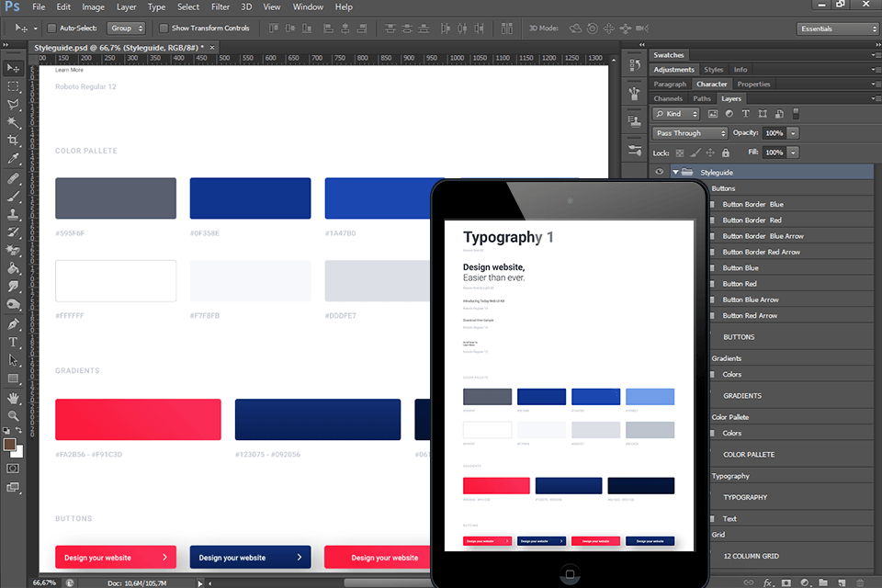This screenshot has height=588, width=882.
Task: Delete layer using the trash icon
Action: 860,582
